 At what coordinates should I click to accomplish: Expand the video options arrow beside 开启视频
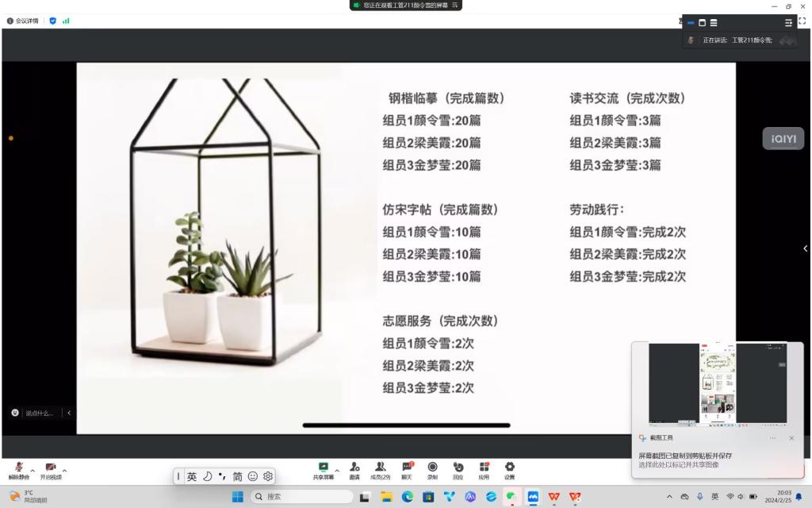[64, 470]
